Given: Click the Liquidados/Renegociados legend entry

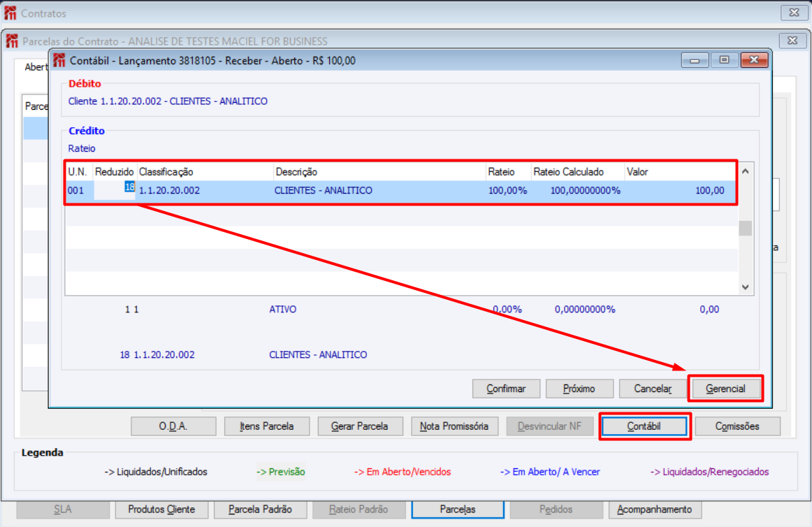Looking at the screenshot, I should coord(709,472).
